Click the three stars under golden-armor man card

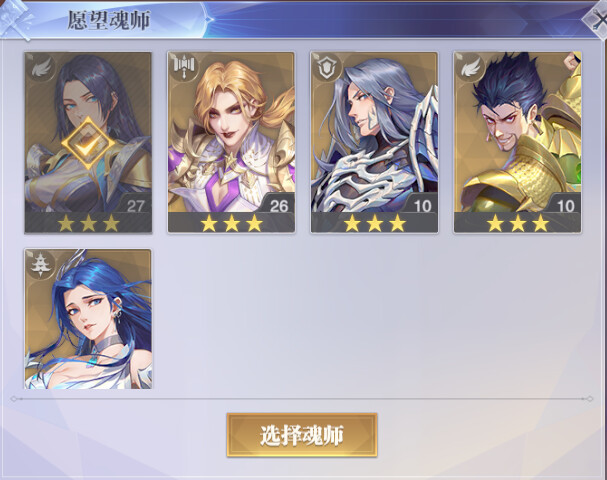[518, 223]
